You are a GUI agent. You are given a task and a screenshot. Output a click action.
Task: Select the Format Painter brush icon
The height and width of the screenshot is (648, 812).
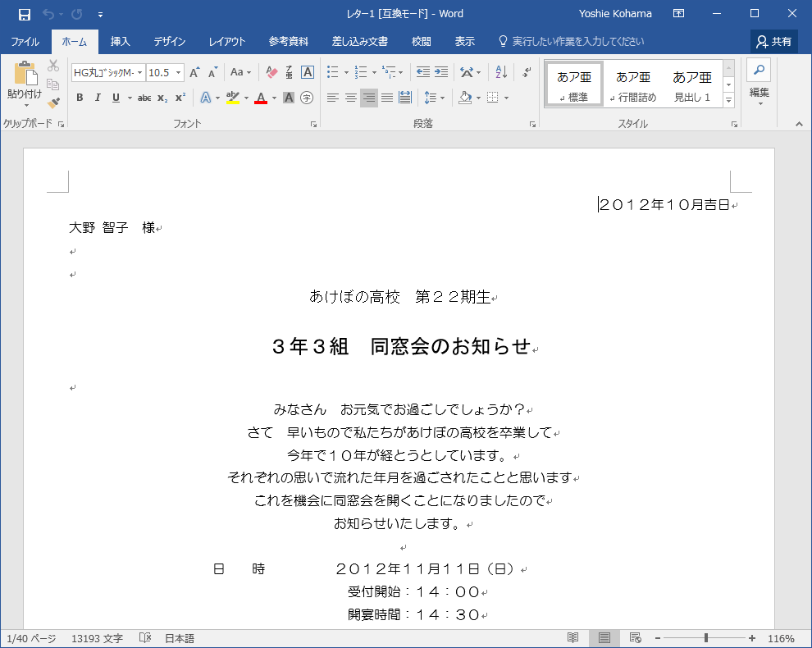52,103
